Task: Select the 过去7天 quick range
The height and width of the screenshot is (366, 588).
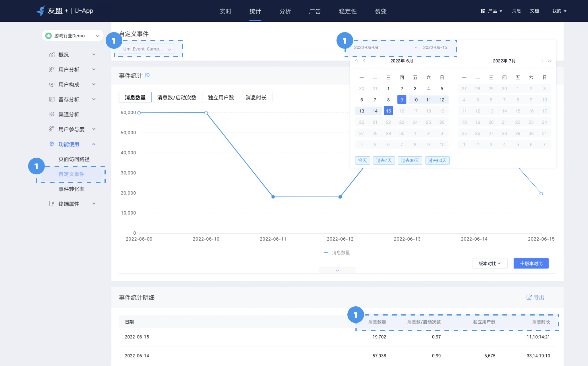Action: pyautogui.click(x=384, y=160)
